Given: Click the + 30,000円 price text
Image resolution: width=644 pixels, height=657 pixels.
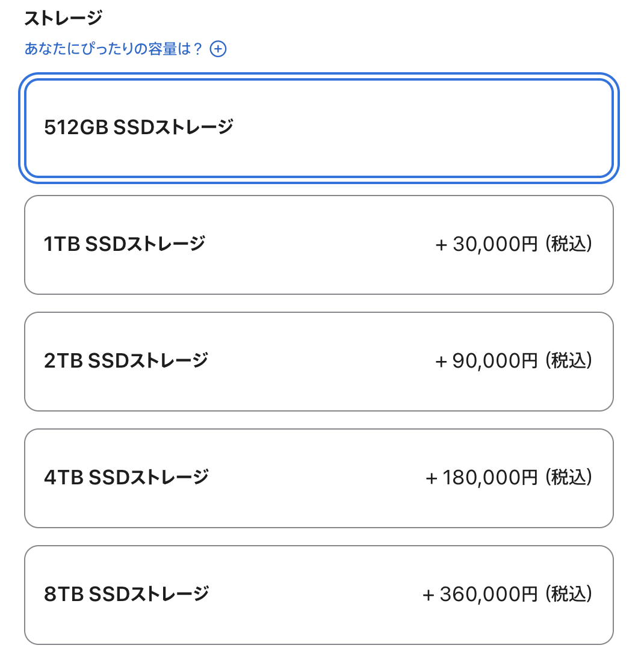Looking at the screenshot, I should [486, 244].
